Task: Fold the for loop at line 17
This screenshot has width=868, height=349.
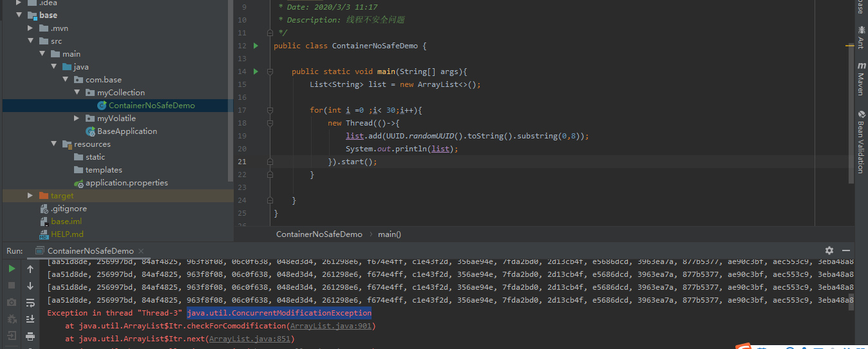Action: click(x=270, y=110)
